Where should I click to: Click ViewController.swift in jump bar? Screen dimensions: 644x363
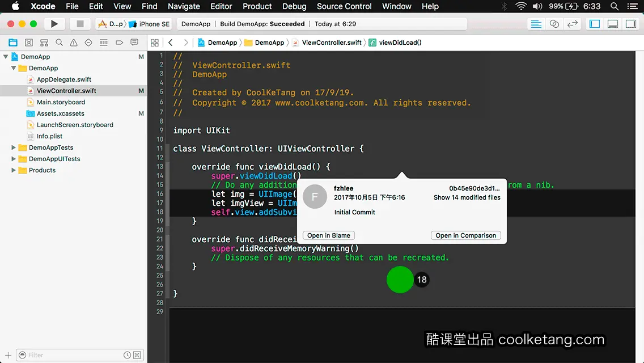[327, 43]
